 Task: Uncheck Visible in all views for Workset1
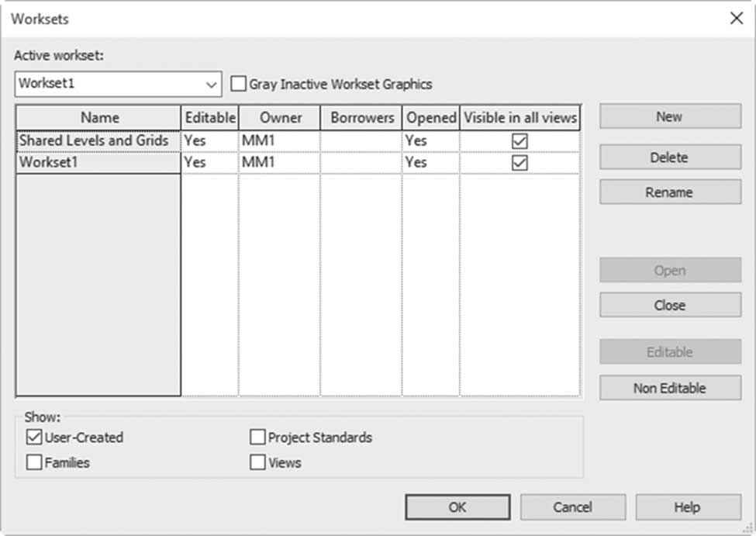pyautogui.click(x=520, y=163)
